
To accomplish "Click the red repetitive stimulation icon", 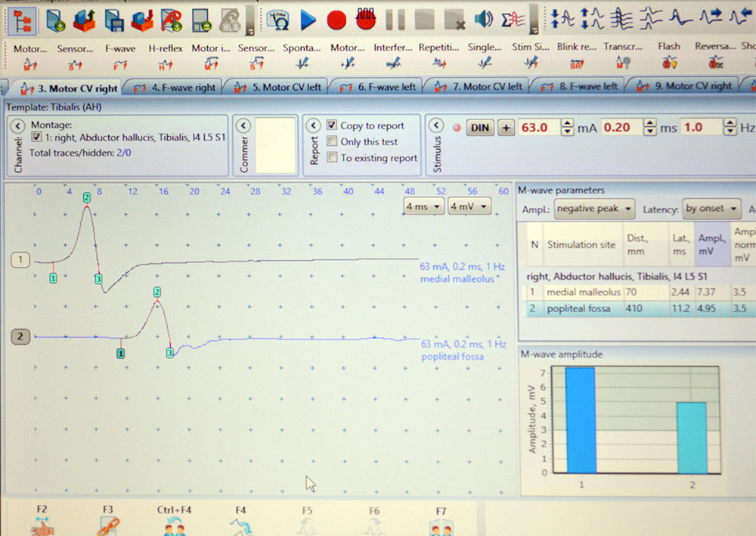I will coord(365,20).
